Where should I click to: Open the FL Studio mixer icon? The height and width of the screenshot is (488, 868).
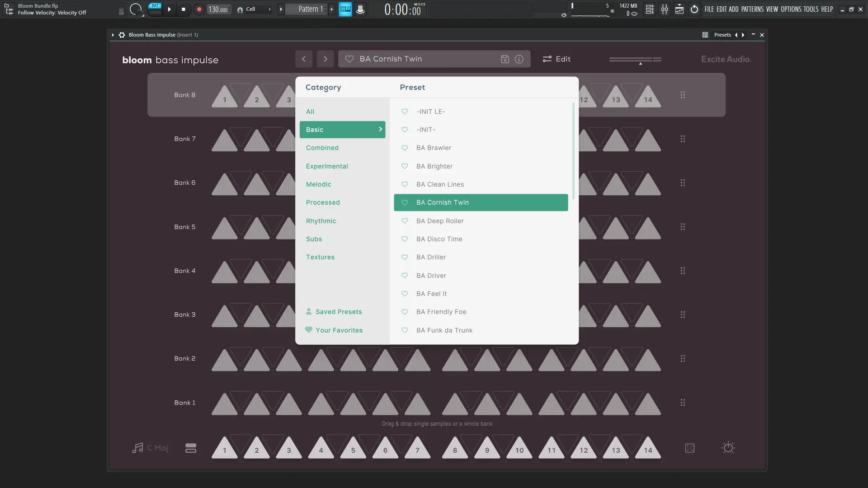click(665, 9)
